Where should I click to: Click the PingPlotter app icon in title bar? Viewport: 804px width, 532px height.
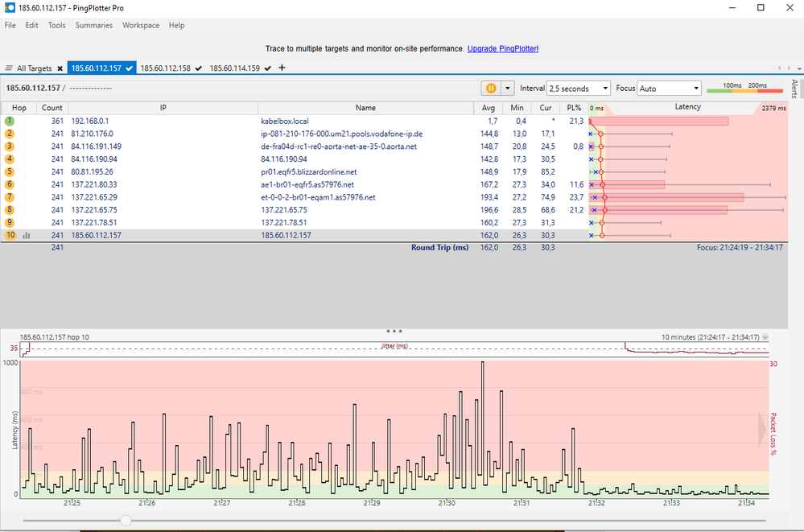pyautogui.click(x=9, y=7)
